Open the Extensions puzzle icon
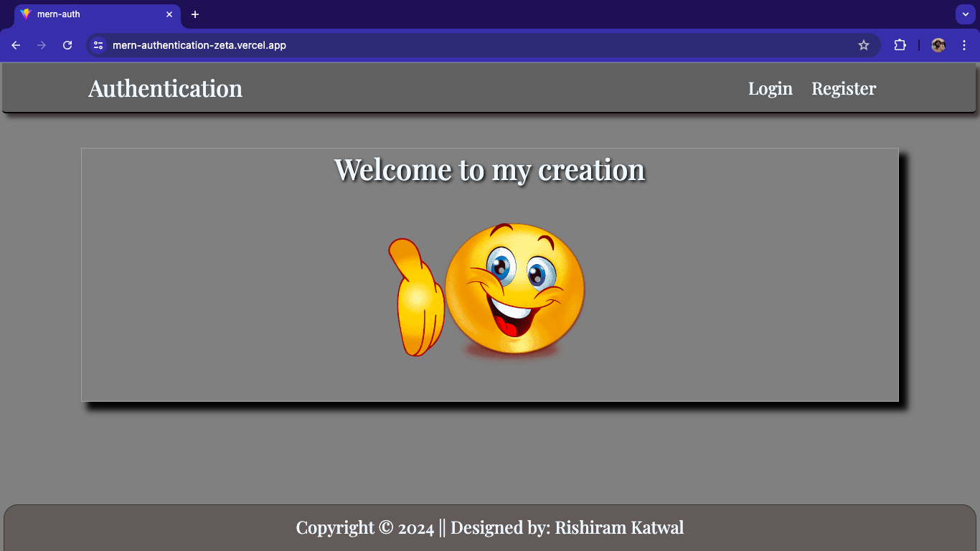 [x=900, y=45]
